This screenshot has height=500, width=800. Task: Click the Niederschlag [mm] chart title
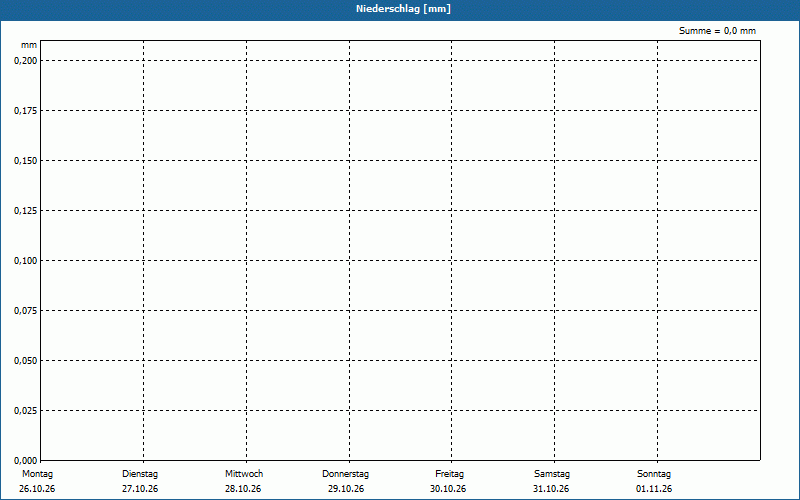403,9
